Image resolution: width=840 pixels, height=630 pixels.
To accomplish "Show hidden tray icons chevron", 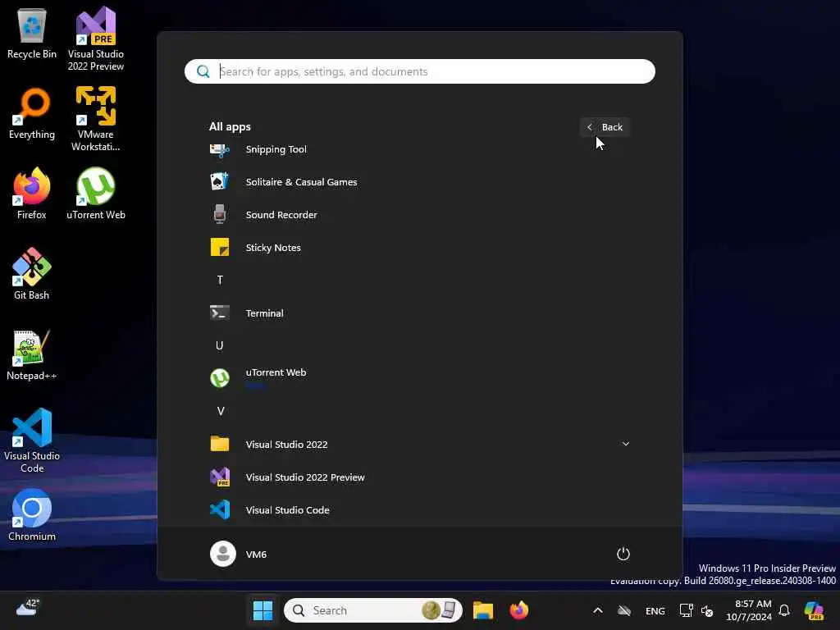I will point(598,610).
